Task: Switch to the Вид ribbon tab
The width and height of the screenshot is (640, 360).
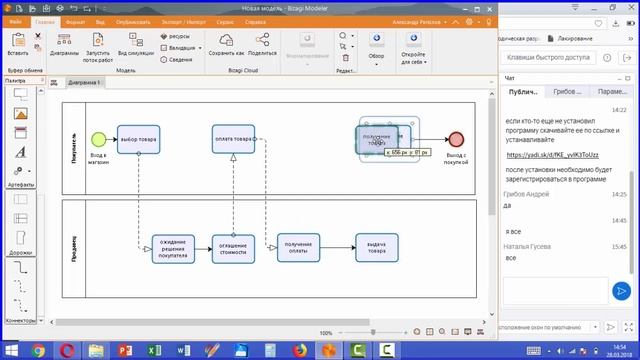Action: pos(100,22)
